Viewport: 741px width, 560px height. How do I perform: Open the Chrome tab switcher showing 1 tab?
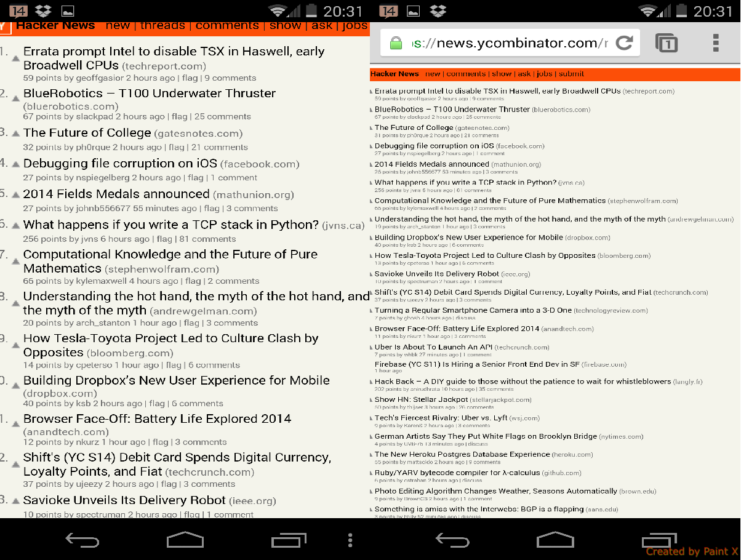tap(667, 43)
